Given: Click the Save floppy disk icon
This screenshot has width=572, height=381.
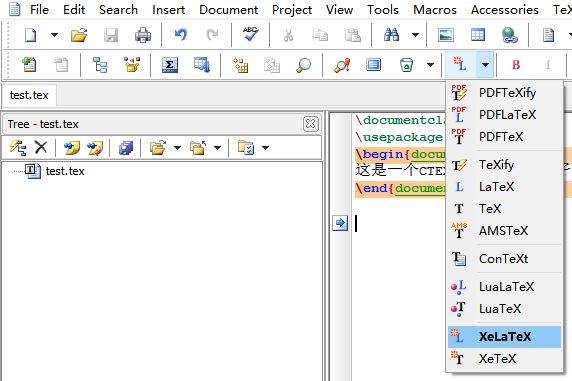Looking at the screenshot, I should (x=111, y=35).
